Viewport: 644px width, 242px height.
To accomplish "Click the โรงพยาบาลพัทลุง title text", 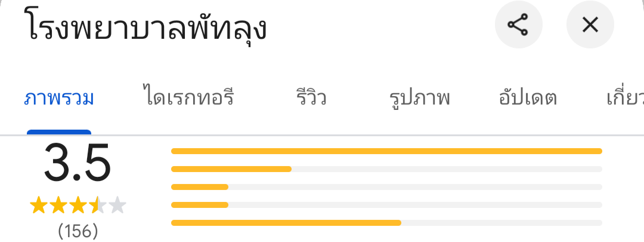I will pyautogui.click(x=147, y=28).
